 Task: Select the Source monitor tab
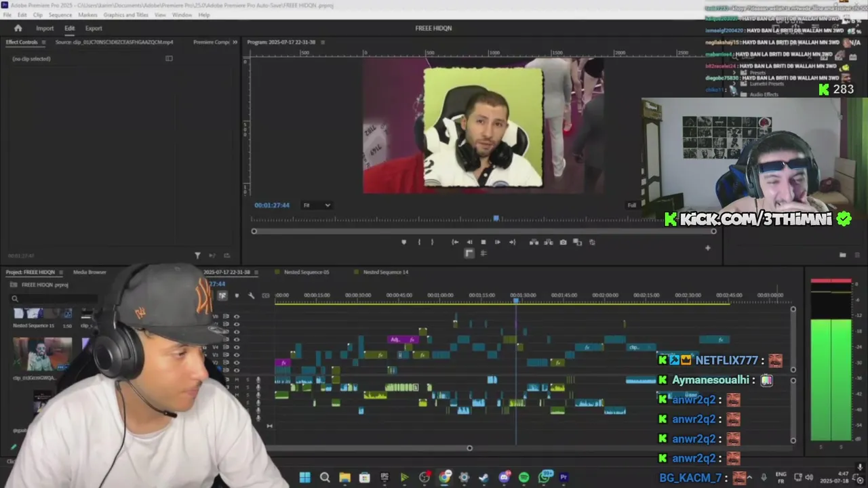click(x=114, y=42)
